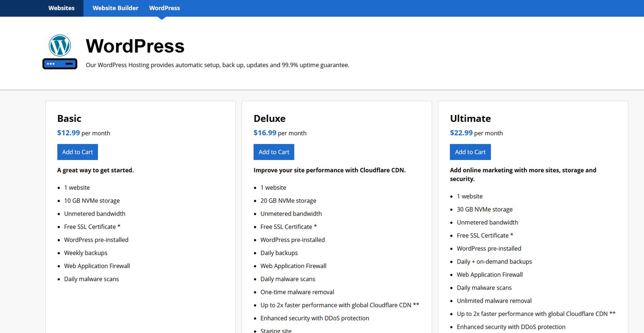Click the Deluxe plan title

270,119
